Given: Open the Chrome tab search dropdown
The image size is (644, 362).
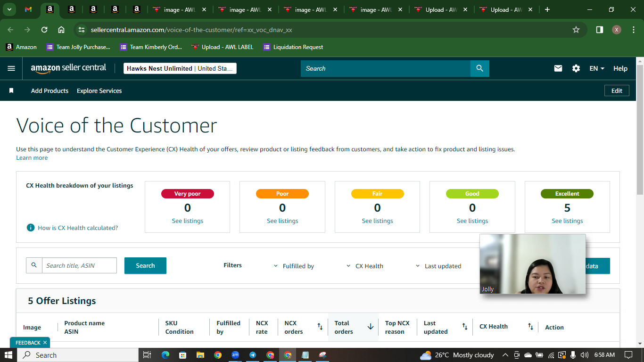Looking at the screenshot, I should point(9,9).
